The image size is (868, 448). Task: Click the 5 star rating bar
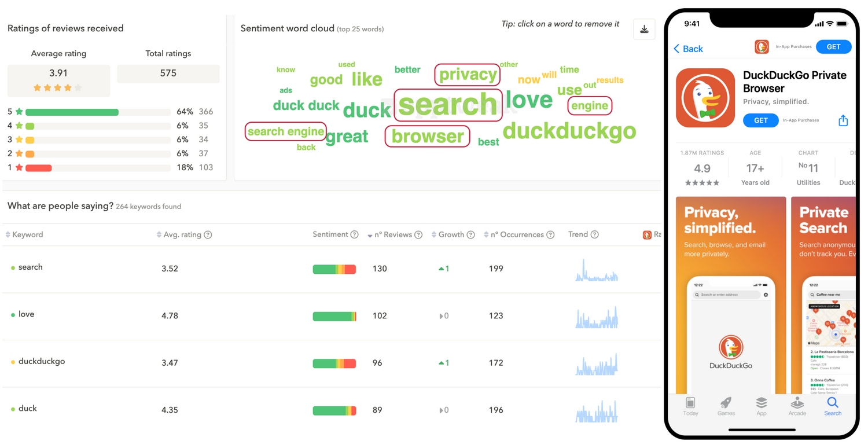tap(98, 112)
